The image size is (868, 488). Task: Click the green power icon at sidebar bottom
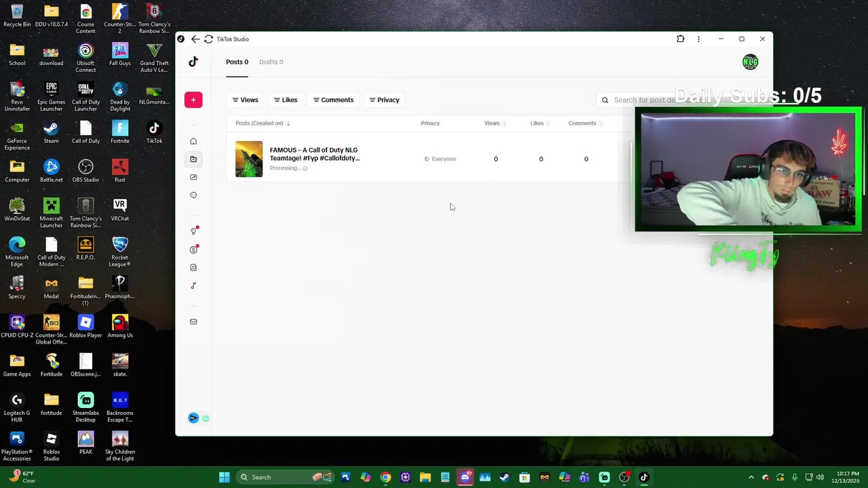205,418
